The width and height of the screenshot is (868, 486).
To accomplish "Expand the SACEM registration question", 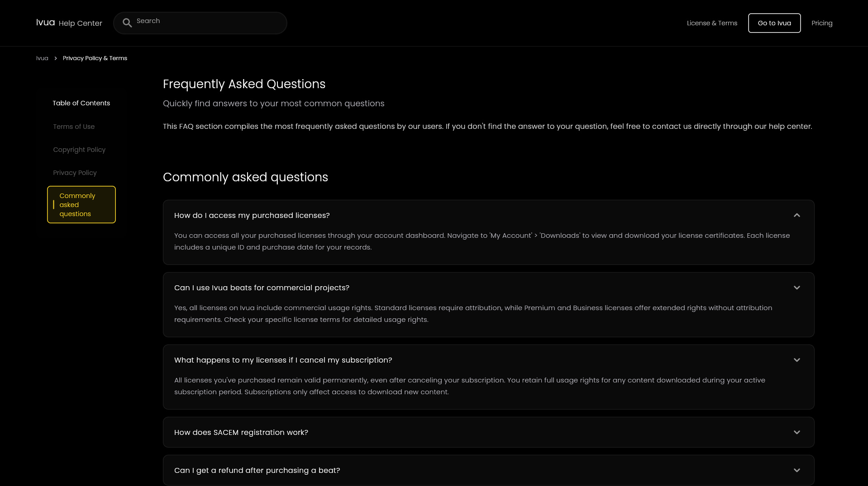I will (x=488, y=432).
